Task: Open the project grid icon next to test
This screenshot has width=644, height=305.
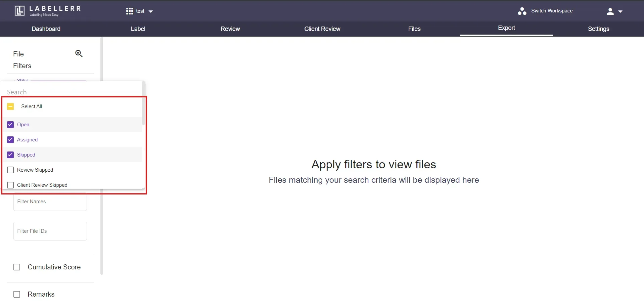Action: tap(130, 11)
